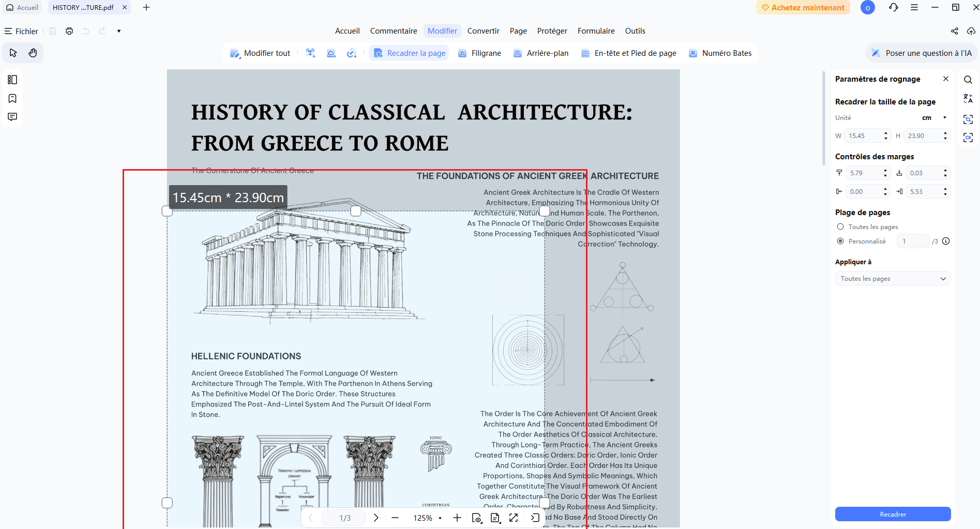The image size is (980, 529).
Task: Click Achetez maintenant button
Action: point(803,7)
